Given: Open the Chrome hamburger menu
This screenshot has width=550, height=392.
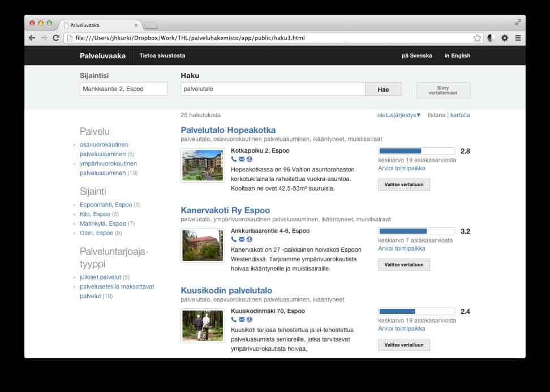Looking at the screenshot, I should coord(518,38).
